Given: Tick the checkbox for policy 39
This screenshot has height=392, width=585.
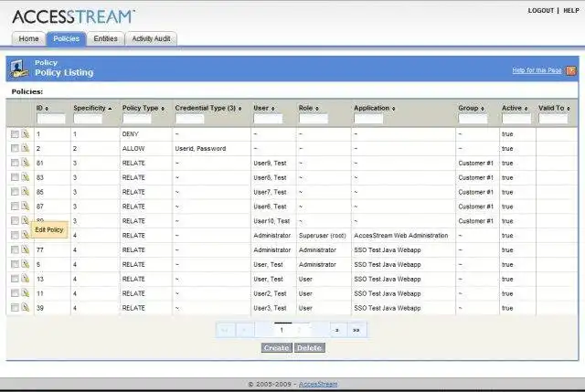Looking at the screenshot, I should point(15,308).
